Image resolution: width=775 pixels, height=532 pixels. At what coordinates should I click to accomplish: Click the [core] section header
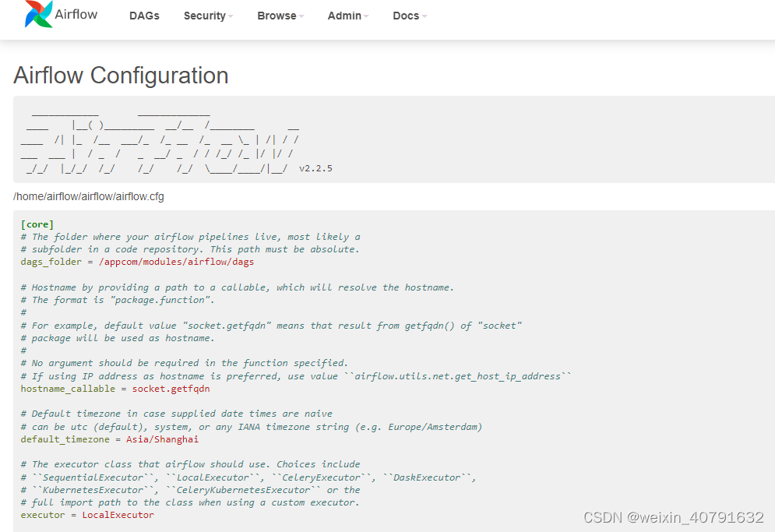coord(37,224)
